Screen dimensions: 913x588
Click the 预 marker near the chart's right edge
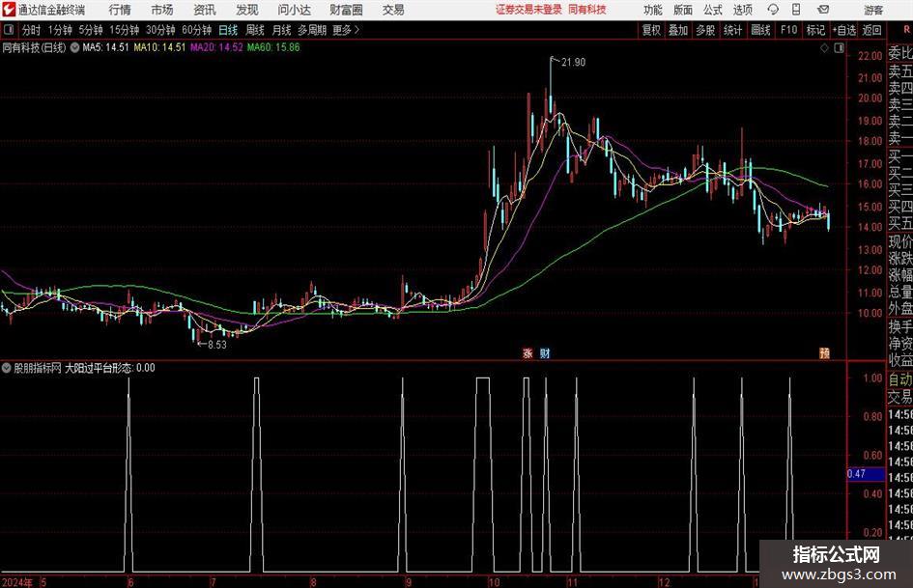824,352
